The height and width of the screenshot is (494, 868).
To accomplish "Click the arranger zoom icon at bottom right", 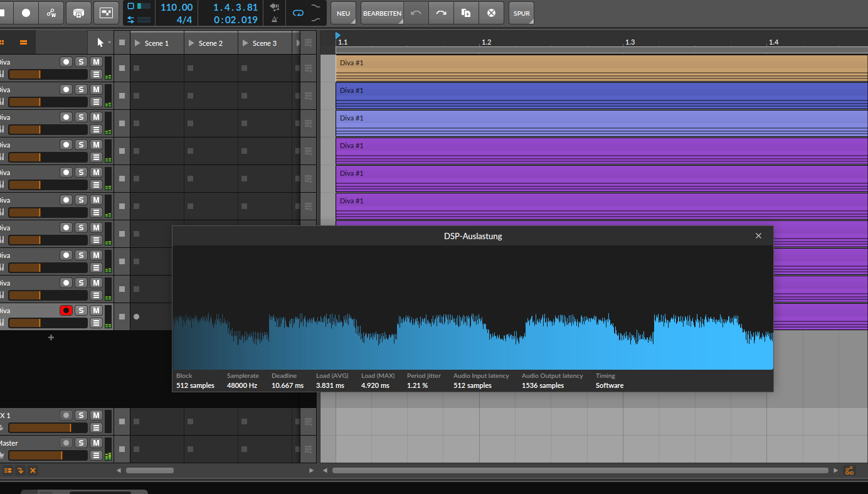I will (850, 470).
